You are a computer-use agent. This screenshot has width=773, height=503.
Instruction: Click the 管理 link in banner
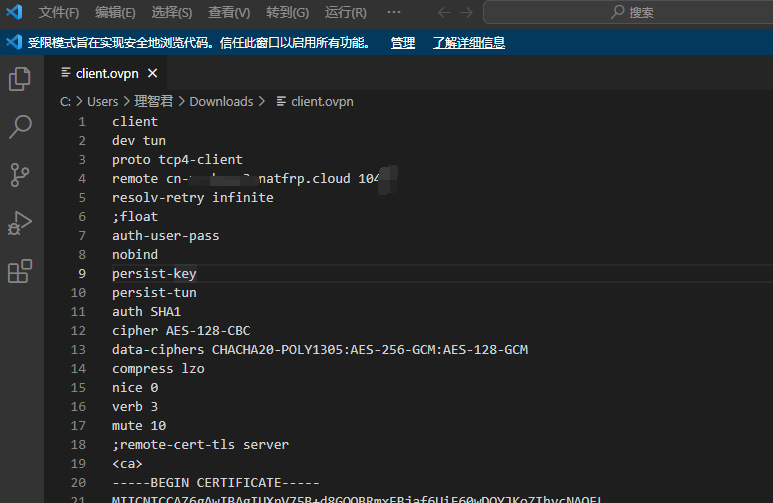[403, 43]
